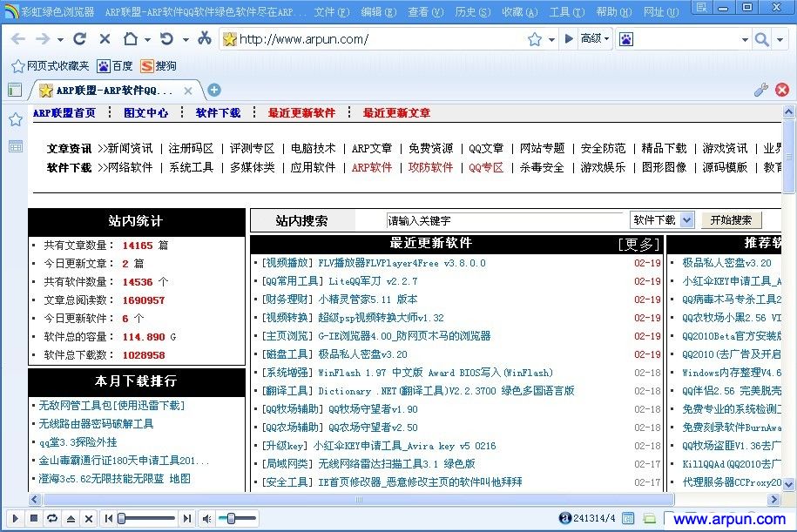Open the 百度 bookmark

(115, 66)
